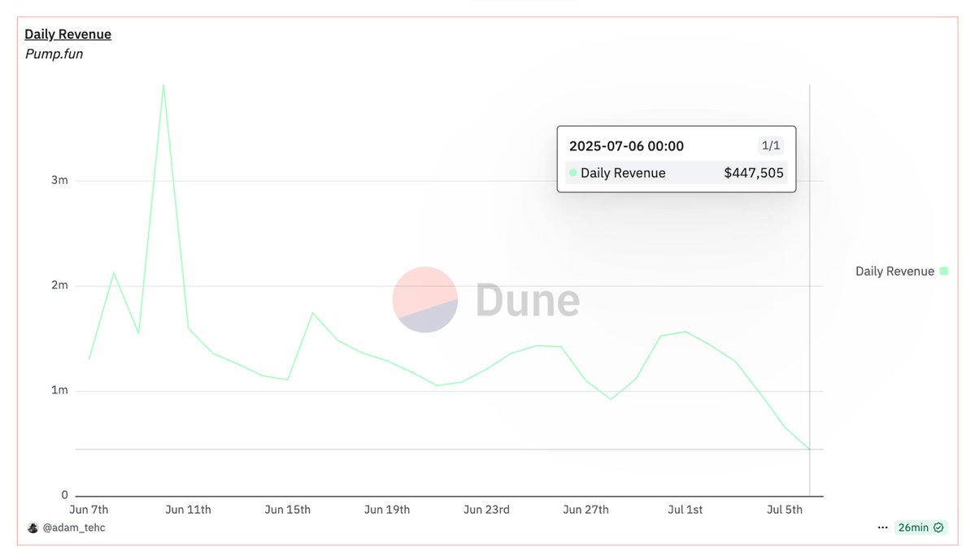This screenshot has width=975, height=560.
Task: Click the Jun 19th x-axis label
Action: (x=387, y=510)
